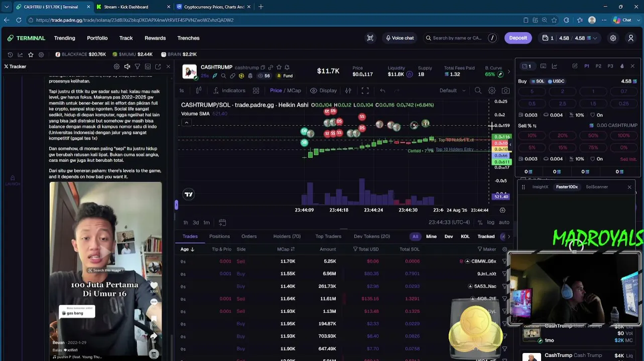Copy the cashtrump contract address
This screenshot has height=361, width=644.
(x=263, y=68)
